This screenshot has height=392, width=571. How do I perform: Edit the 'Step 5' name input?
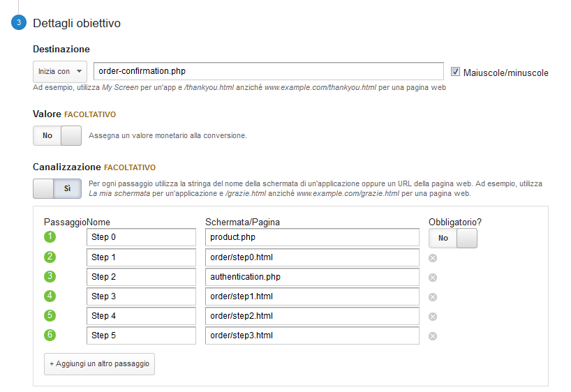click(142, 336)
